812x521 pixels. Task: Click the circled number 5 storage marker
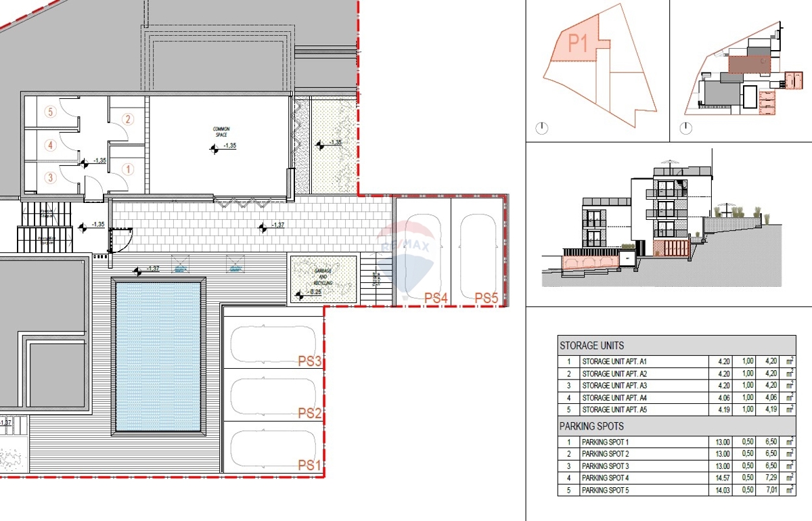(49, 112)
